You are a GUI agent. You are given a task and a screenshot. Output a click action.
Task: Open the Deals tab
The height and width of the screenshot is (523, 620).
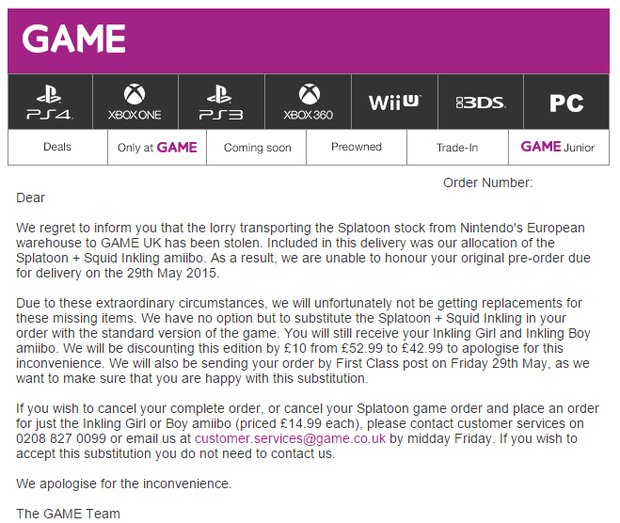point(57,147)
